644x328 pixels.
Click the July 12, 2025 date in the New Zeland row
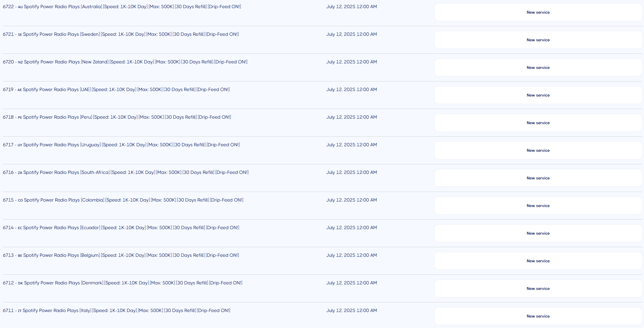pyautogui.click(x=351, y=62)
